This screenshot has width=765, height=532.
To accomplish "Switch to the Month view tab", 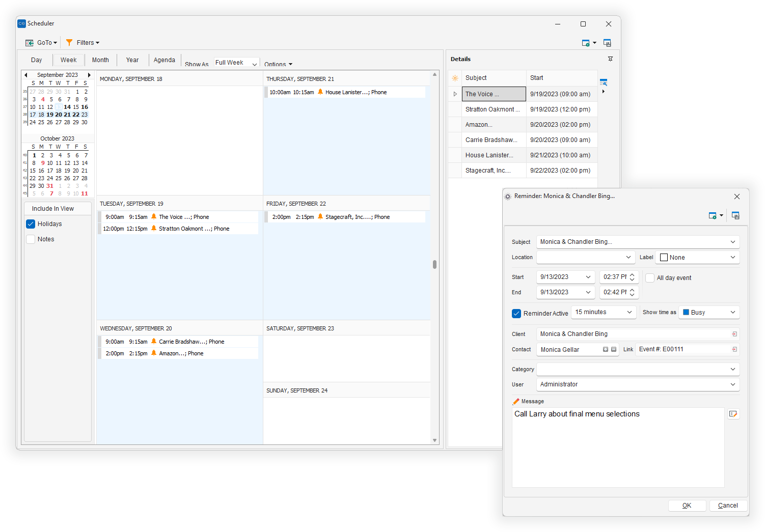I will (100, 60).
